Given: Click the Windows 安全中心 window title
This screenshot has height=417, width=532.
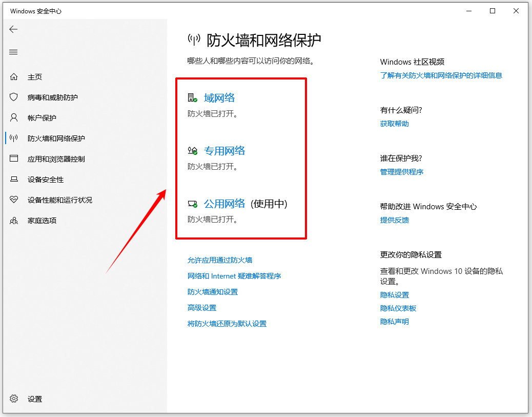Looking at the screenshot, I should pyautogui.click(x=36, y=11).
